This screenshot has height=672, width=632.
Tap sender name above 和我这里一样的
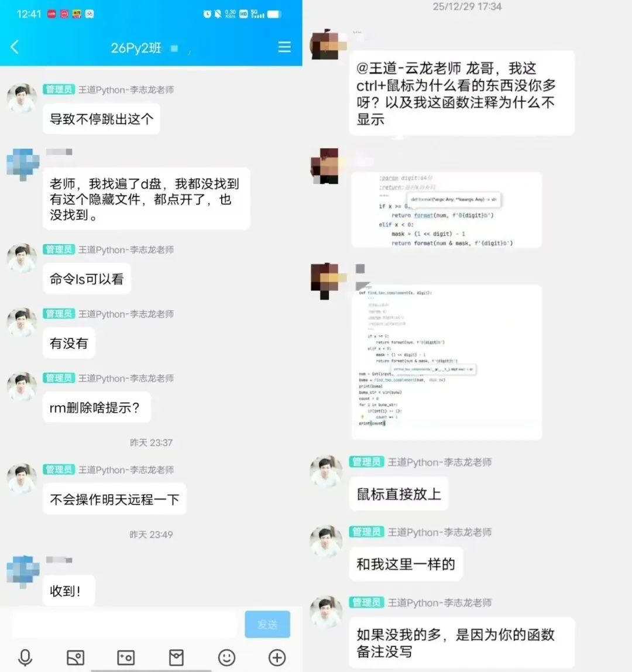coord(439,532)
